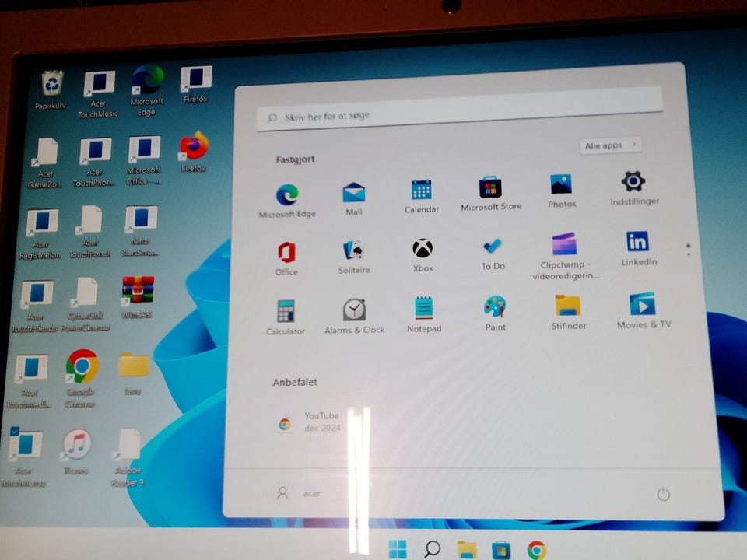This screenshot has width=747, height=560.
Task: Open Microsoft Store from pinned apps
Action: tap(491, 194)
